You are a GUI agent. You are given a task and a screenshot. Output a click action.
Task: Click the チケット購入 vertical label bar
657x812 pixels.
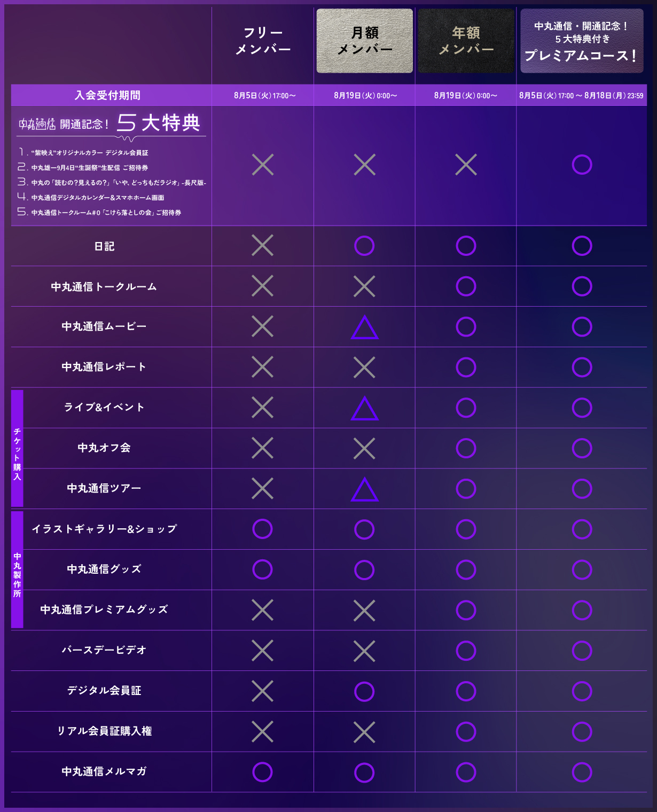[17, 448]
